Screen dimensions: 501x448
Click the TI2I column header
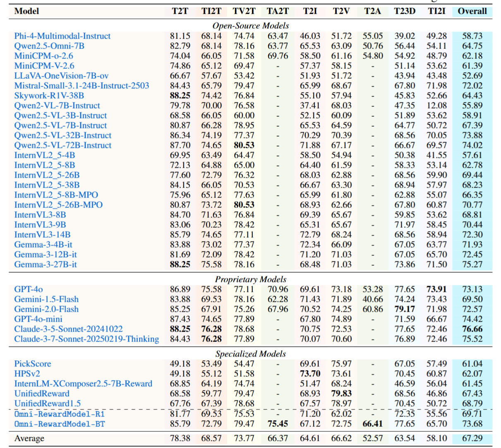click(x=437, y=11)
